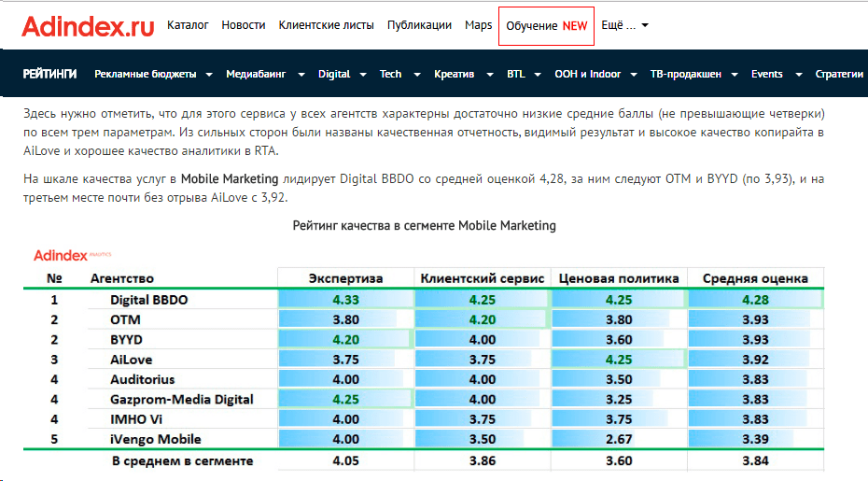Select Gazprom-Media Digital agency name

pos(182,400)
